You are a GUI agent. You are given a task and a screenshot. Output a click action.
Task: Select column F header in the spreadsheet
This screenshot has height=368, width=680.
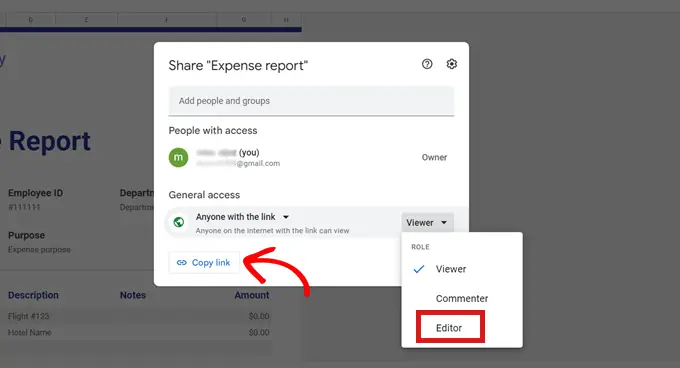click(167, 20)
